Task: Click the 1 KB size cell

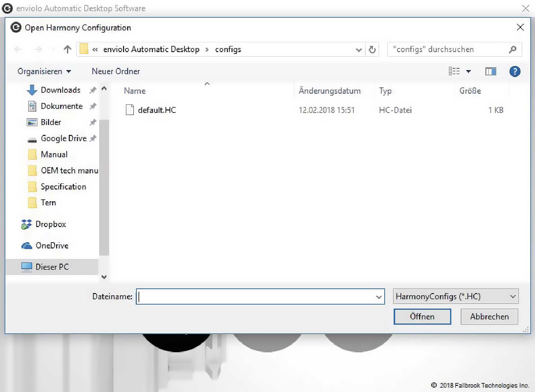Action: pyautogui.click(x=496, y=110)
